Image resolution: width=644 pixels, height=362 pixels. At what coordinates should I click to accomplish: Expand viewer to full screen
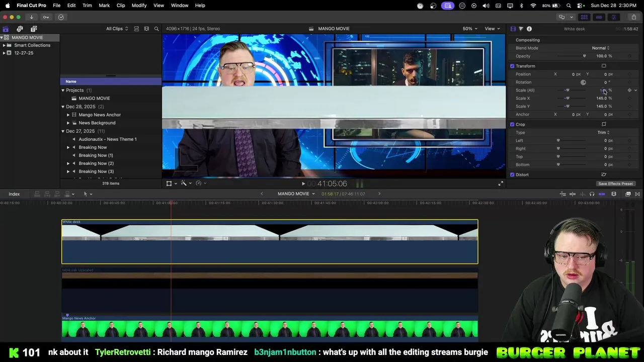pyautogui.click(x=501, y=184)
